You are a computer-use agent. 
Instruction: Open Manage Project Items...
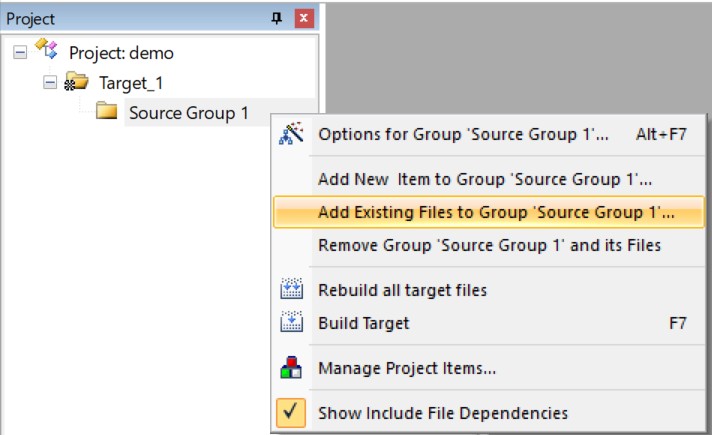(489, 368)
